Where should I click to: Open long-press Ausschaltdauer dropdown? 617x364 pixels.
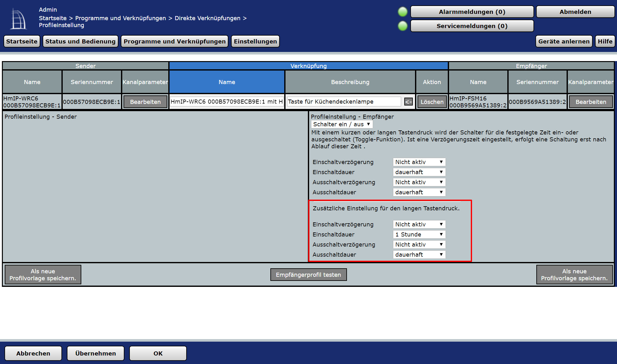(419, 254)
